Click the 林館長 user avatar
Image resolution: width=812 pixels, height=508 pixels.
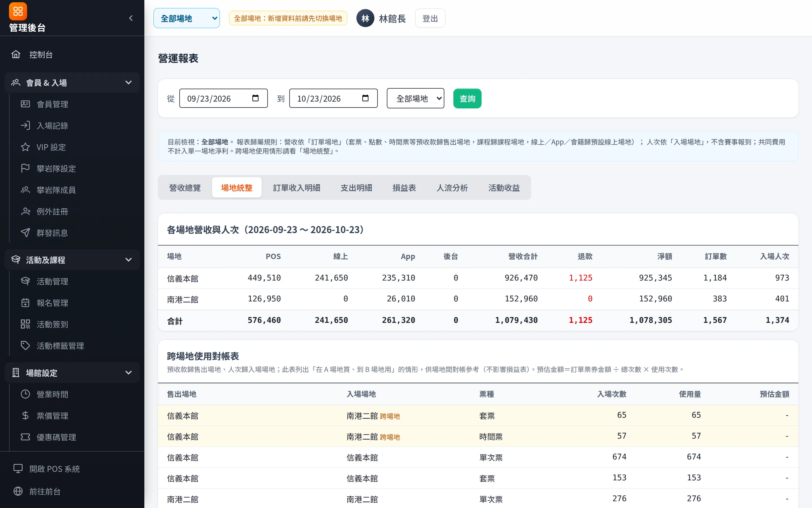(365, 18)
